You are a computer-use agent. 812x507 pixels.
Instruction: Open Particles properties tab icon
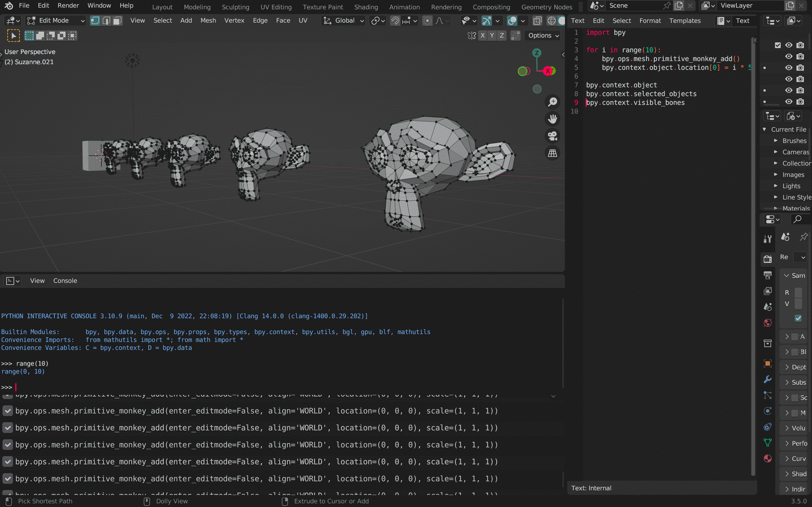[x=767, y=395]
